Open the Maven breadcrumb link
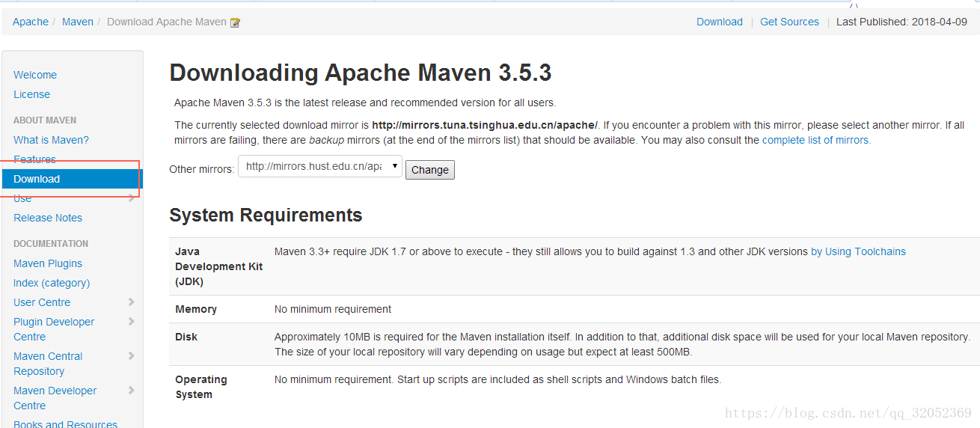Screen dimensions: 980x428 pos(78,22)
